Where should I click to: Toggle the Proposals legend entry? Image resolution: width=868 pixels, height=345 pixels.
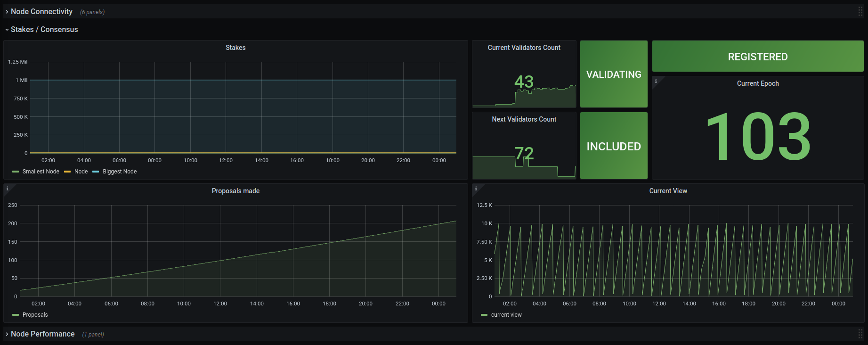click(35, 315)
